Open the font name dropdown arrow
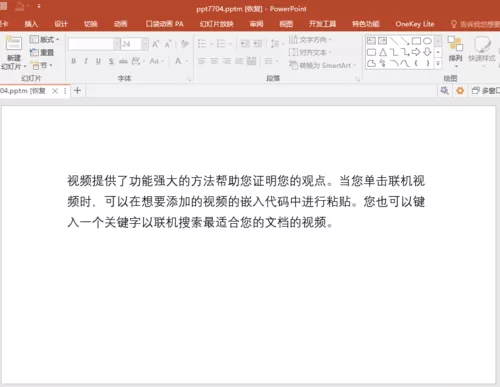The image size is (500, 387). [x=117, y=44]
